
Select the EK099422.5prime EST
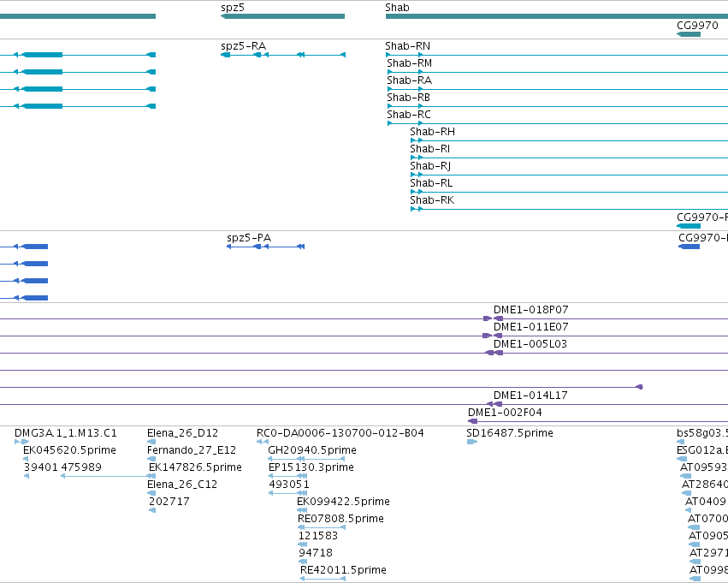coord(344,503)
